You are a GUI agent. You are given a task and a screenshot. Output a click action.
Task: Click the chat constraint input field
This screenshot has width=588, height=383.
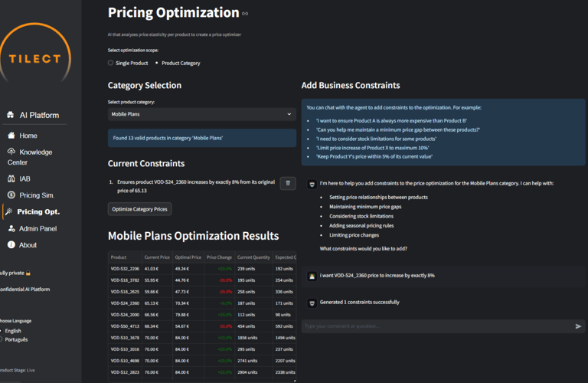tap(436, 326)
